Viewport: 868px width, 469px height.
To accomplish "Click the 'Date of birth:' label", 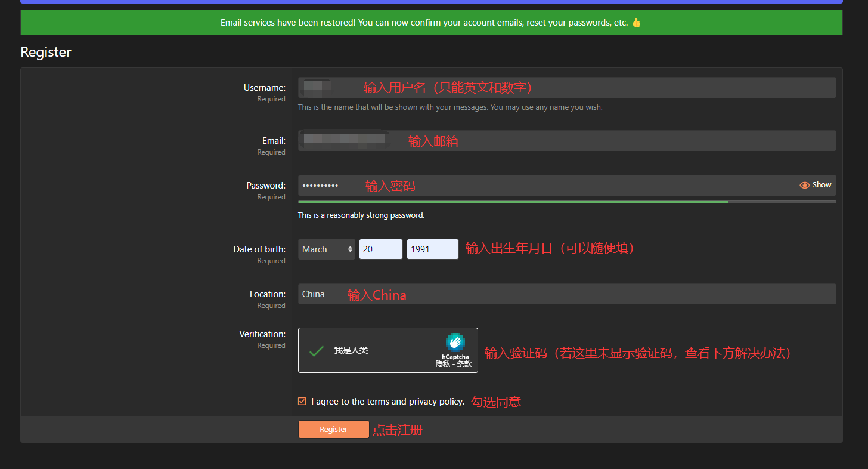I will point(259,249).
